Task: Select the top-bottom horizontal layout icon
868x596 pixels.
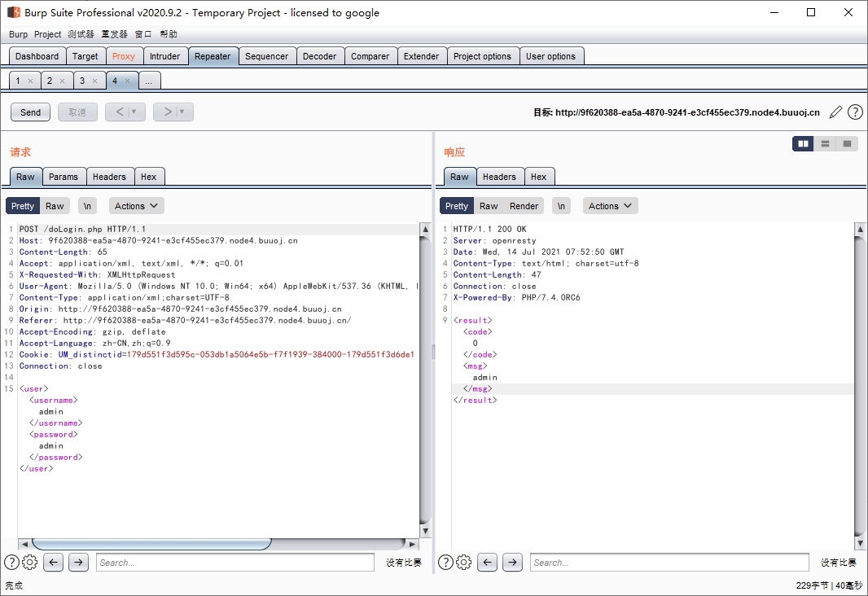Action: click(x=825, y=144)
